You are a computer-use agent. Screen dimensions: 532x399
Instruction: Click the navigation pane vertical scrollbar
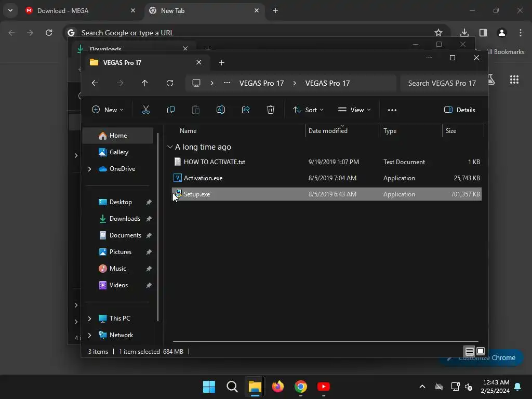coord(158,227)
